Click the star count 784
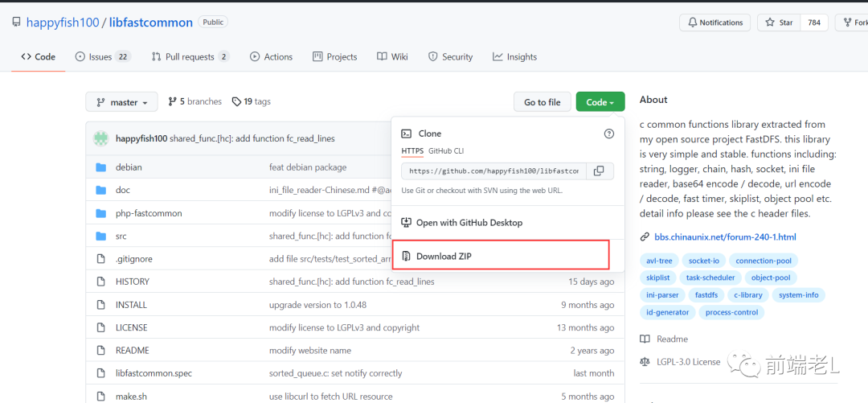 coord(813,23)
